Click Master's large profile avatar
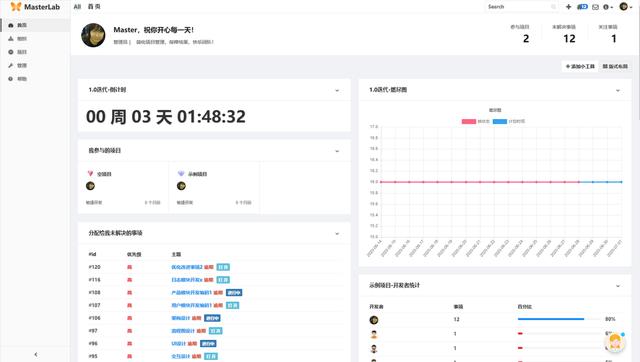The width and height of the screenshot is (640, 362). [x=93, y=35]
